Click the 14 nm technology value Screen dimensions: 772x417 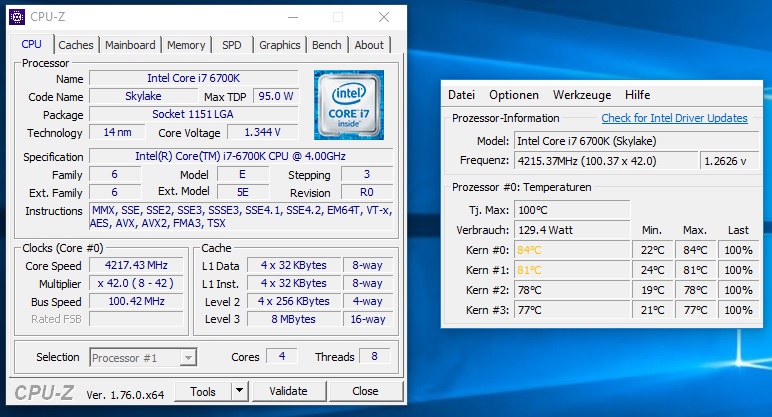pyautogui.click(x=117, y=132)
